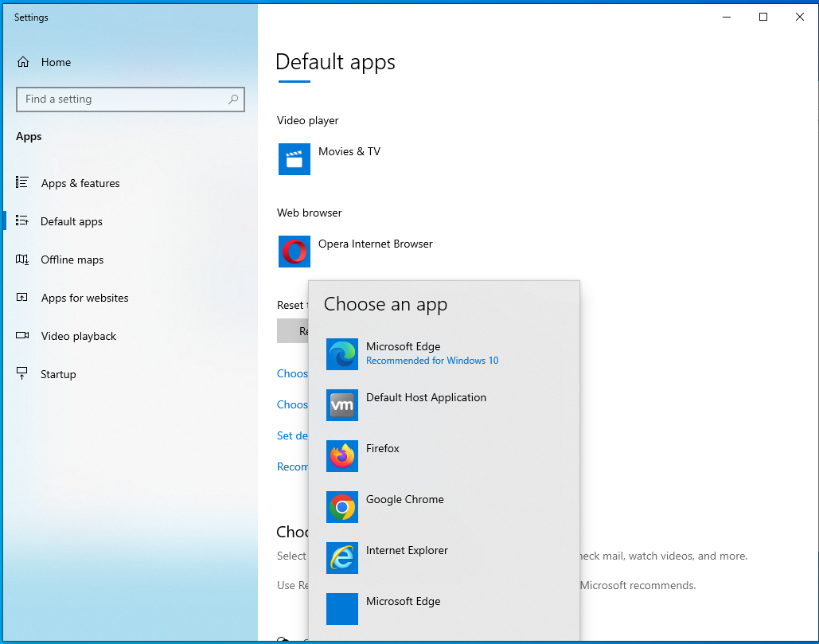Open the Home settings page
This screenshot has height=644, width=819.
click(56, 62)
